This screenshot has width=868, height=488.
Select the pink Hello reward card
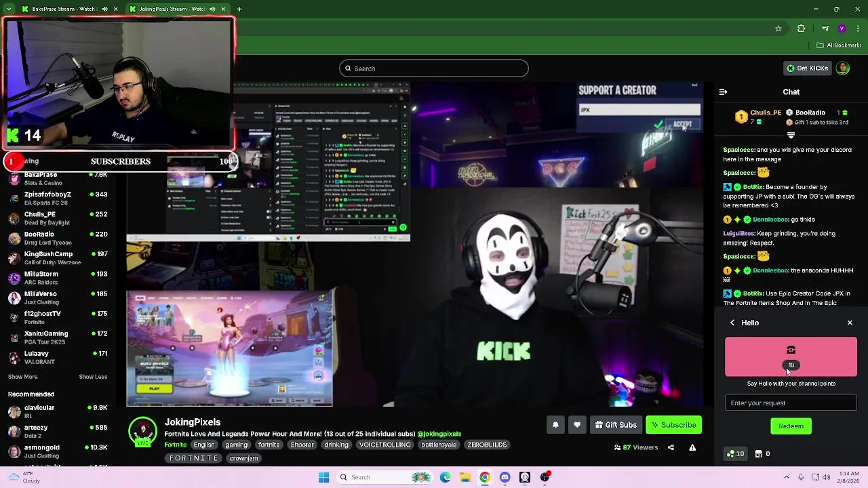coord(791,357)
